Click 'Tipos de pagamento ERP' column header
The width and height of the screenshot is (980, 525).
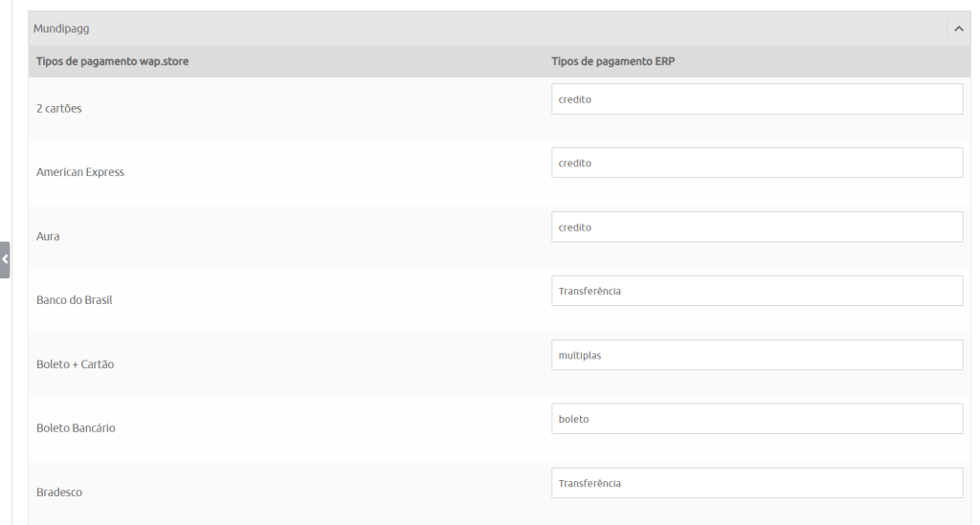click(616, 61)
